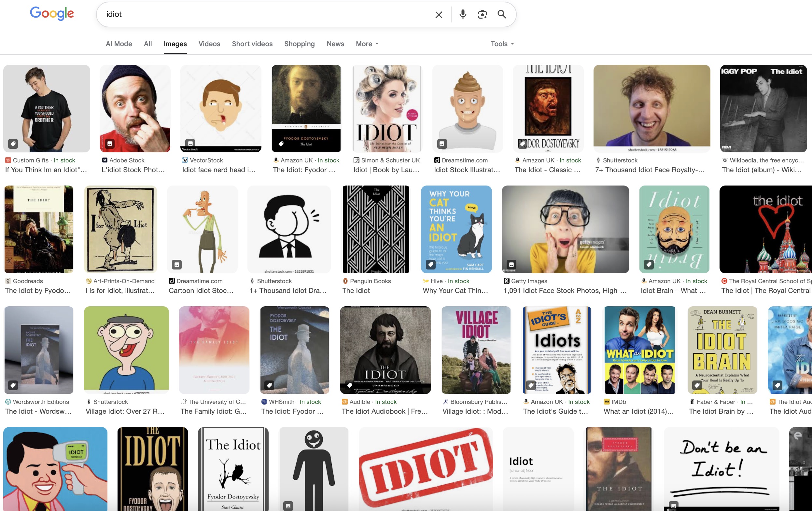The height and width of the screenshot is (511, 812).
Task: Click the magnifying glass search button
Action: 502,14
